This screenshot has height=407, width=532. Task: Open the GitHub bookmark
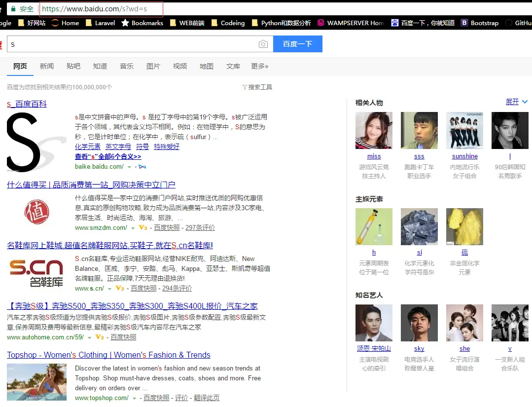tap(519, 23)
